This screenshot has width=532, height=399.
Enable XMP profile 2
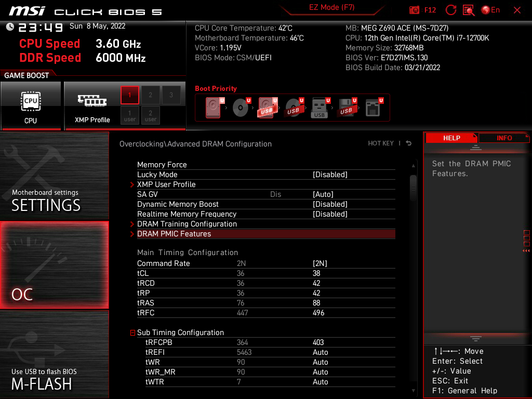150,95
